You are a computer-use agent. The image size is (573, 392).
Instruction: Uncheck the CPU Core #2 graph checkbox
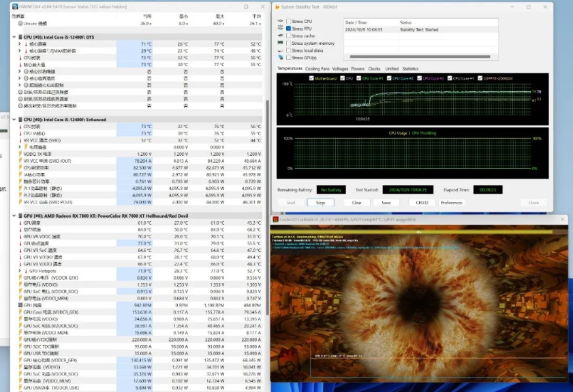click(x=389, y=78)
